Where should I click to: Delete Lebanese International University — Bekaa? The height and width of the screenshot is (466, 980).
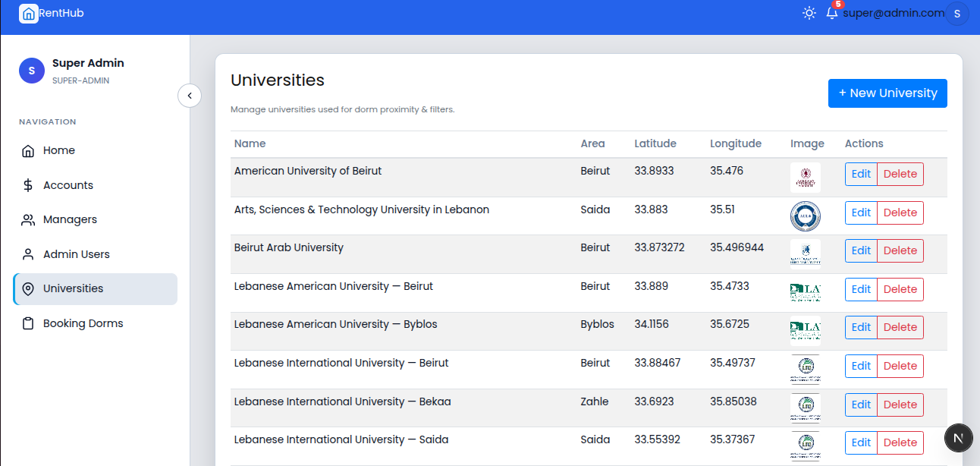(x=900, y=405)
